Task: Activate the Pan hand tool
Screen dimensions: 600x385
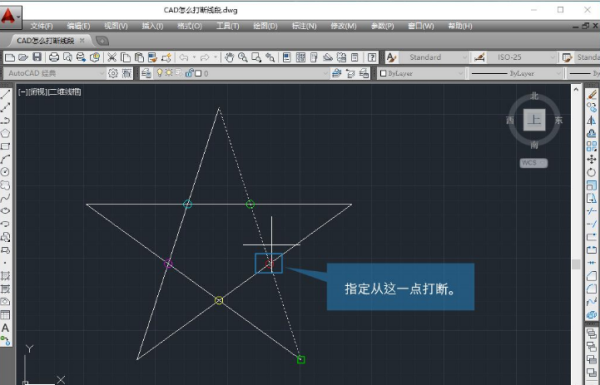Action: coord(229,57)
